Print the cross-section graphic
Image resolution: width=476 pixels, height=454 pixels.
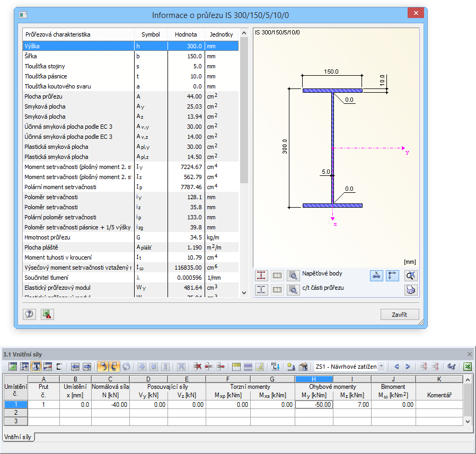pyautogui.click(x=411, y=290)
